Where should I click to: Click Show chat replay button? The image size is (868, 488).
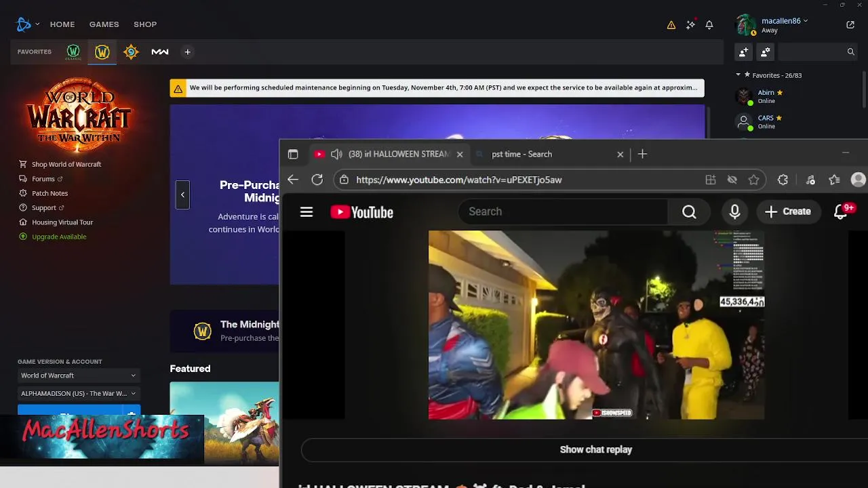[595, 449]
